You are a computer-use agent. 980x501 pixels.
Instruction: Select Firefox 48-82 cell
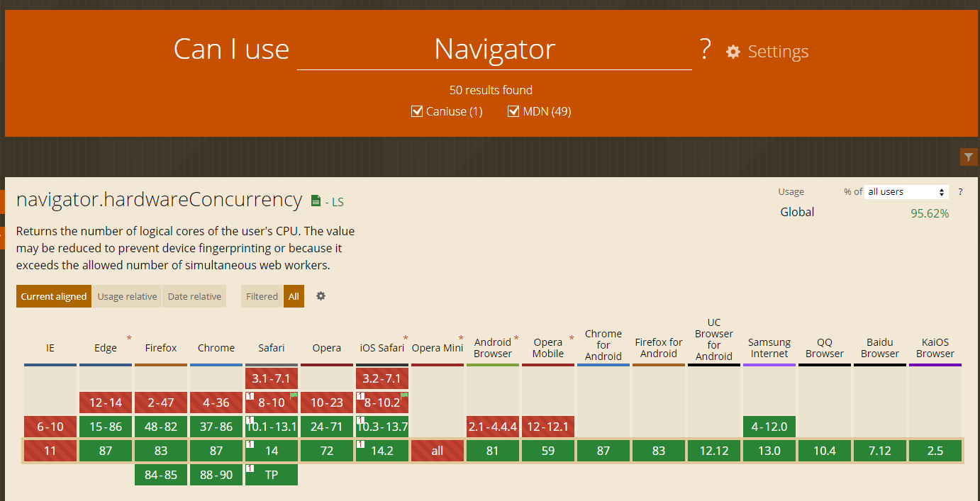coord(161,427)
